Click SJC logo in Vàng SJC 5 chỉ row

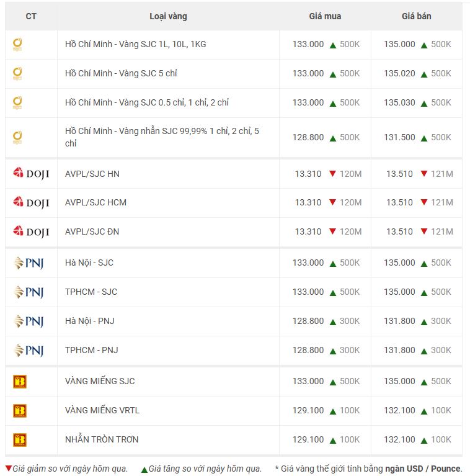(17, 73)
